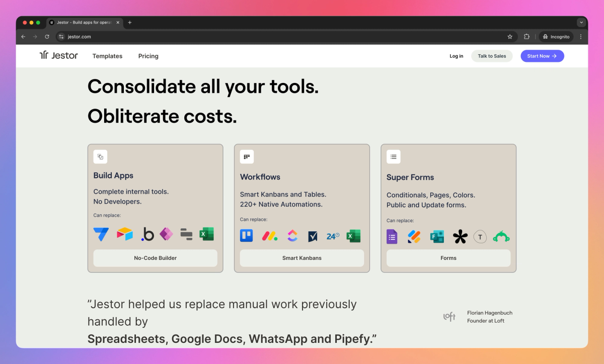Click the black asterisk logo icon

coord(460,237)
